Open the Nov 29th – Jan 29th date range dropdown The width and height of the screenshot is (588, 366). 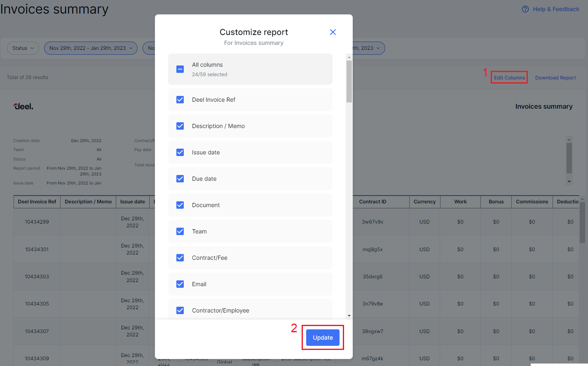[90, 48]
